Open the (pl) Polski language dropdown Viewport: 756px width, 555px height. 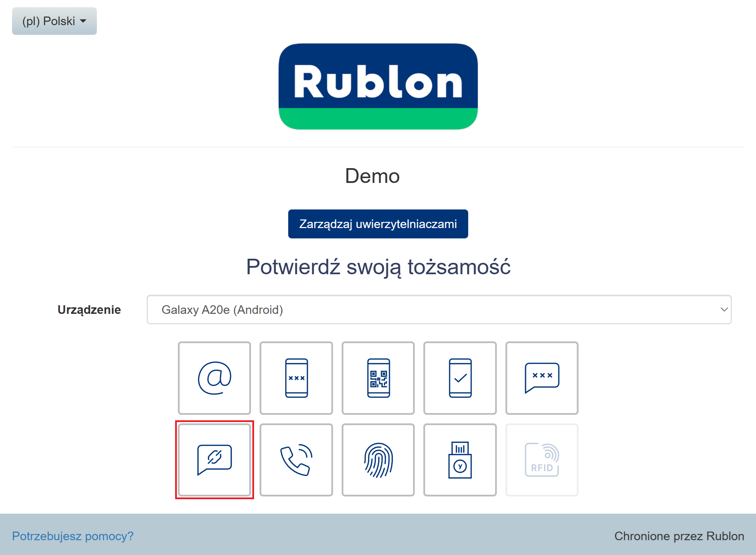[54, 21]
